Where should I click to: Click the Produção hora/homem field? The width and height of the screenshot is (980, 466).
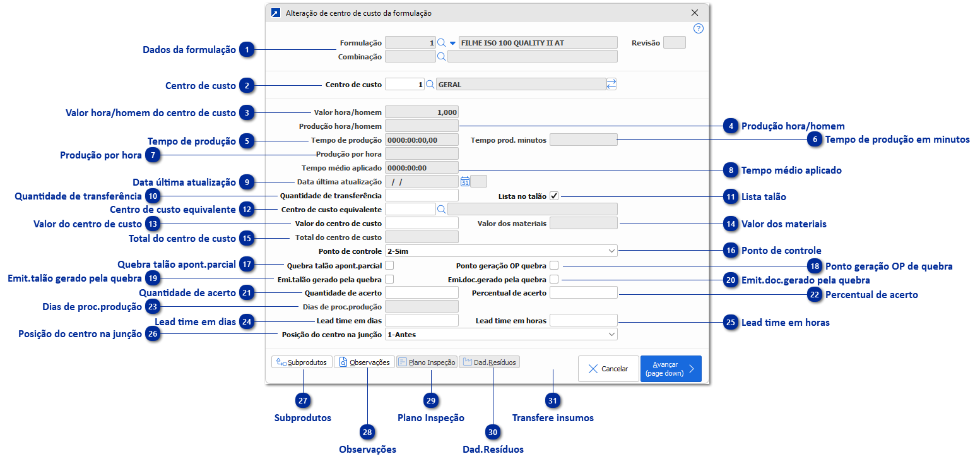(x=422, y=126)
